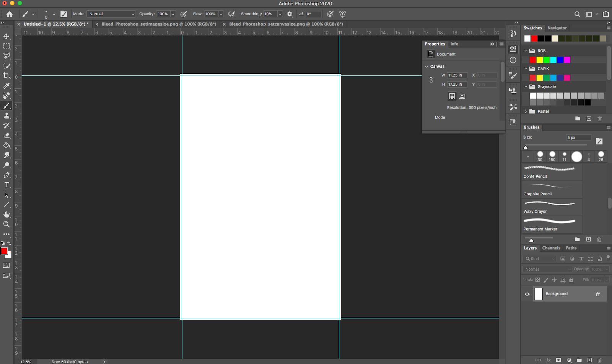Open the brush blend Mode dropdown
The image size is (612, 364).
click(111, 14)
